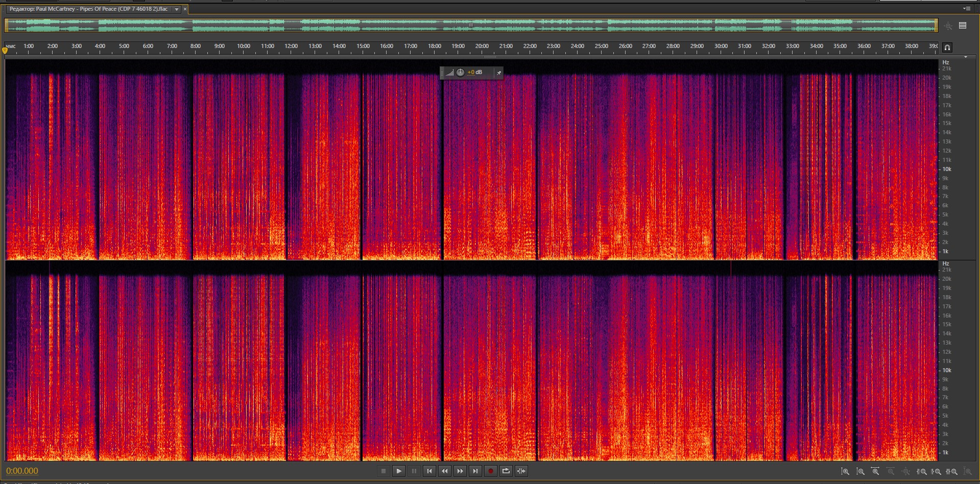Start recording with the red Record button
The image size is (980, 484).
tap(491, 471)
